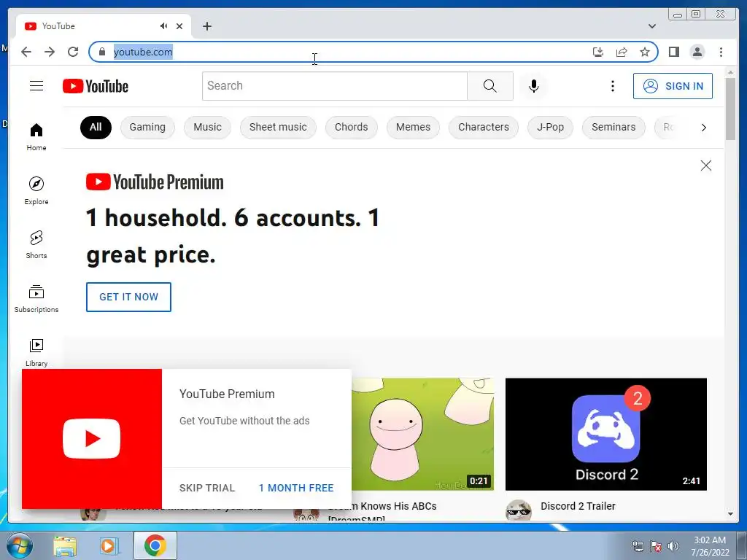Click the YouTube logo in header
Viewport: 747px width, 560px height.
point(96,86)
